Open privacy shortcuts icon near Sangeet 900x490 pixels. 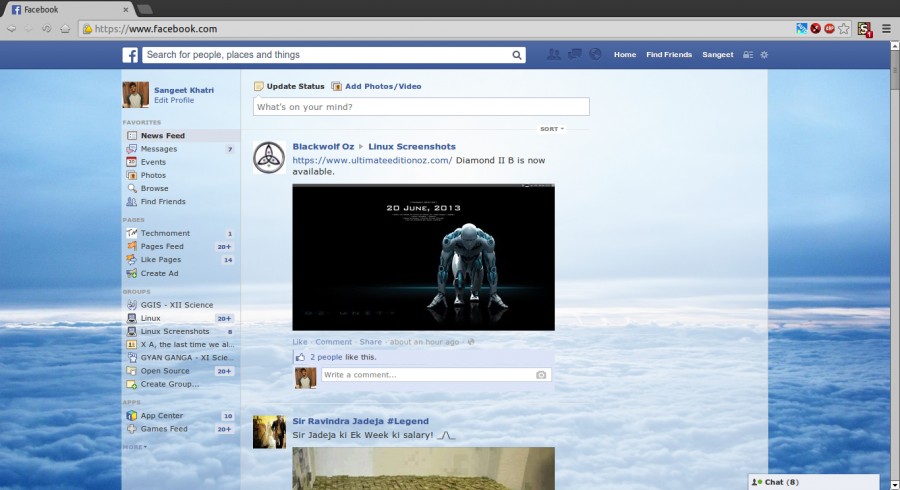click(747, 55)
